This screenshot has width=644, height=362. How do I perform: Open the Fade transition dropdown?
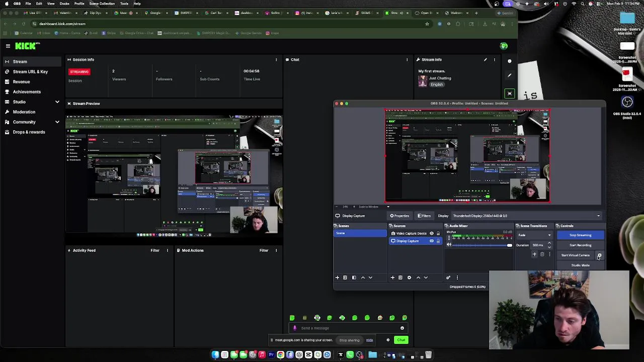point(534,235)
